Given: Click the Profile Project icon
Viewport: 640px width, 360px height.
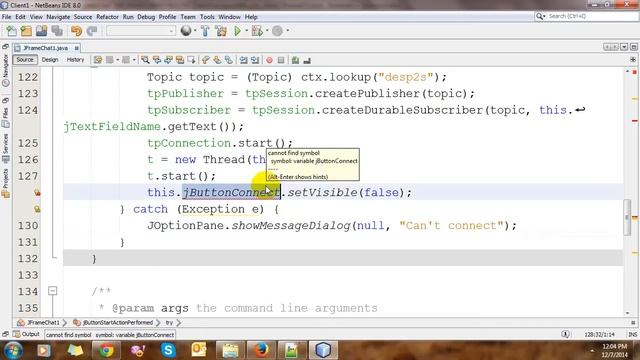Looking at the screenshot, I should click(278, 31).
